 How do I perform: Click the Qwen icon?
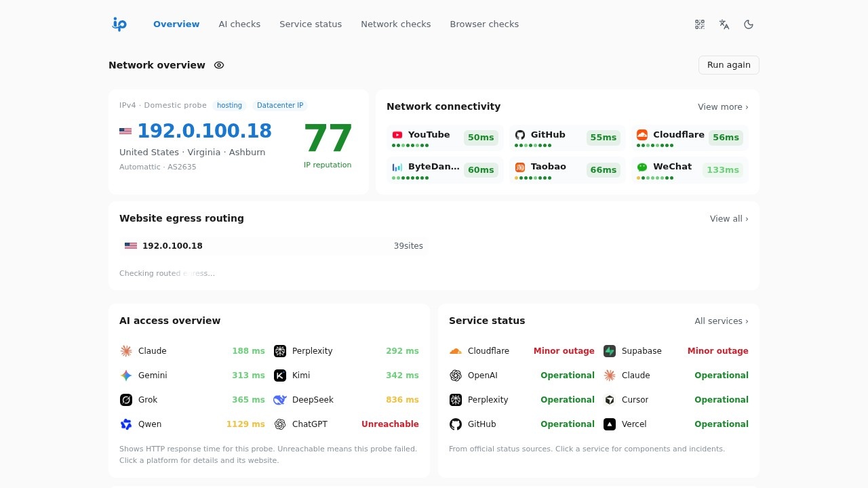click(x=126, y=424)
